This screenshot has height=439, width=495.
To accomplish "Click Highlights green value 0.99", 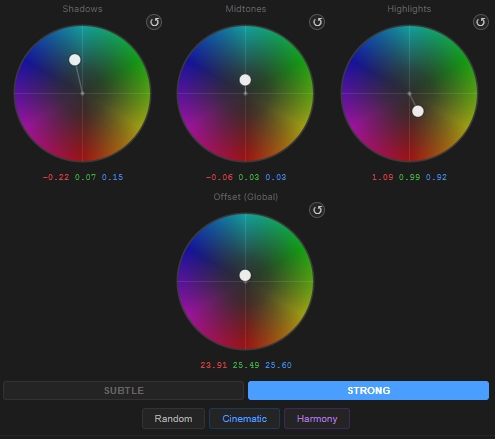I will (x=410, y=177).
